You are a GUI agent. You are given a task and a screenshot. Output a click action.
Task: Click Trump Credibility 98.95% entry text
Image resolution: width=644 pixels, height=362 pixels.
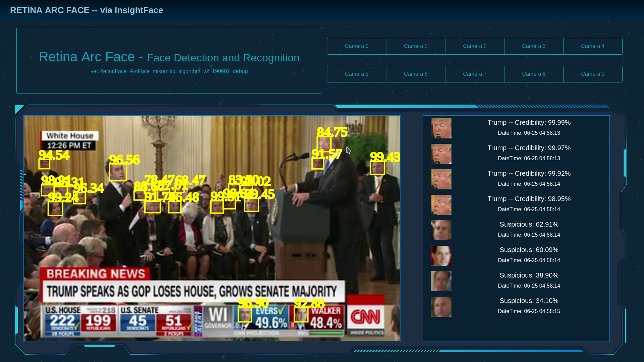click(529, 199)
